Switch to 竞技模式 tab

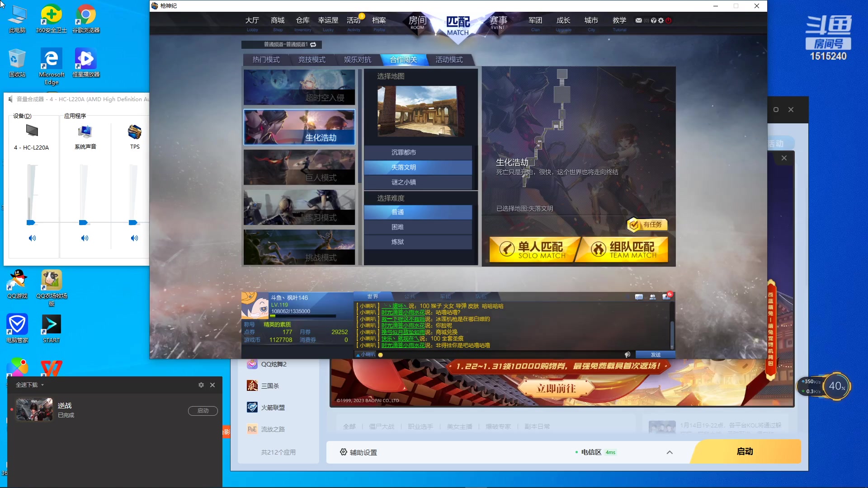(x=312, y=60)
